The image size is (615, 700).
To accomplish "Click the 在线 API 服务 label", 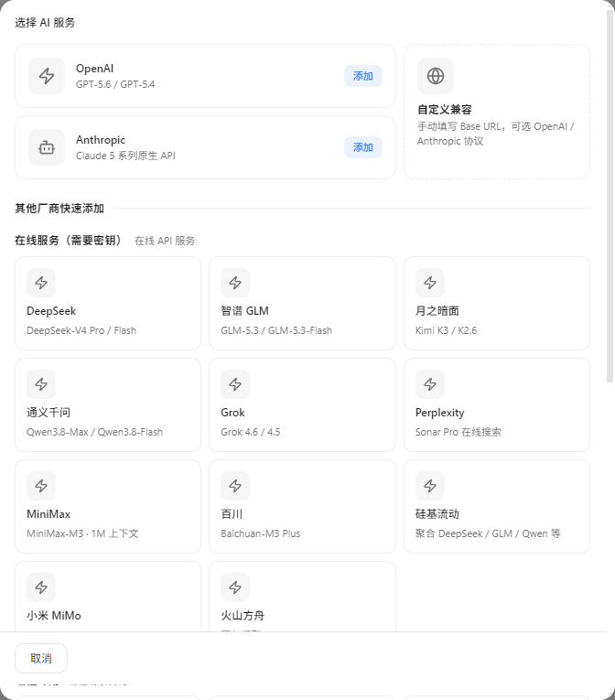I will point(165,241).
